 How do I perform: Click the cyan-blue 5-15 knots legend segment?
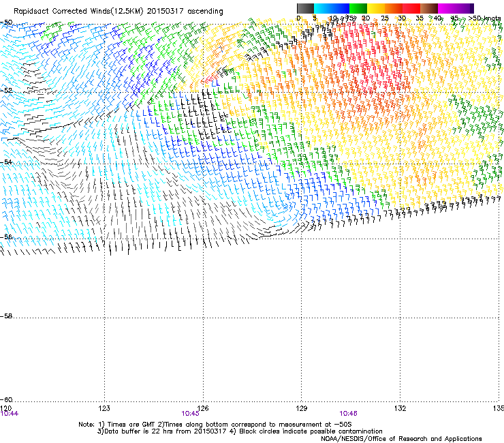[332, 8]
